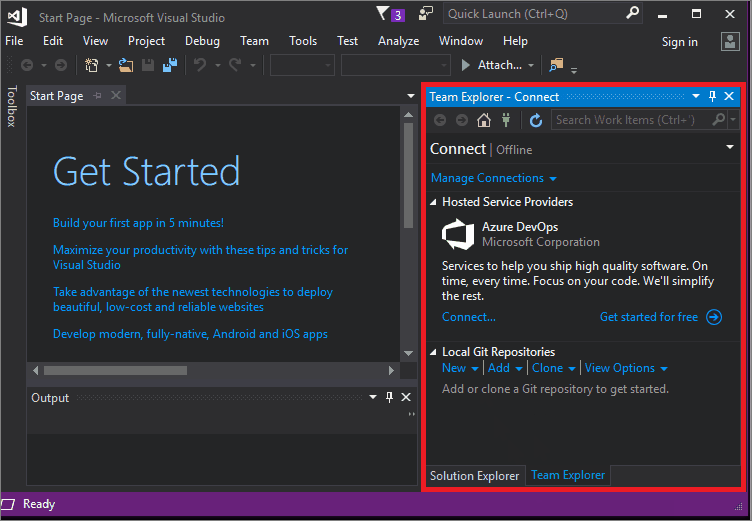Click Team Explorer Home icon

point(484,120)
